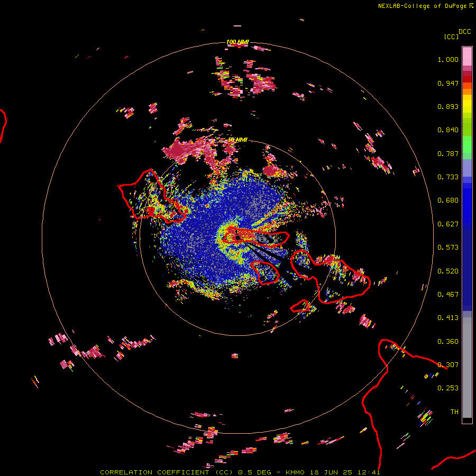The width and height of the screenshot is (476, 476).
Task: Click the Correlation Coefficient caption at bottom
Action: pyautogui.click(x=240, y=472)
